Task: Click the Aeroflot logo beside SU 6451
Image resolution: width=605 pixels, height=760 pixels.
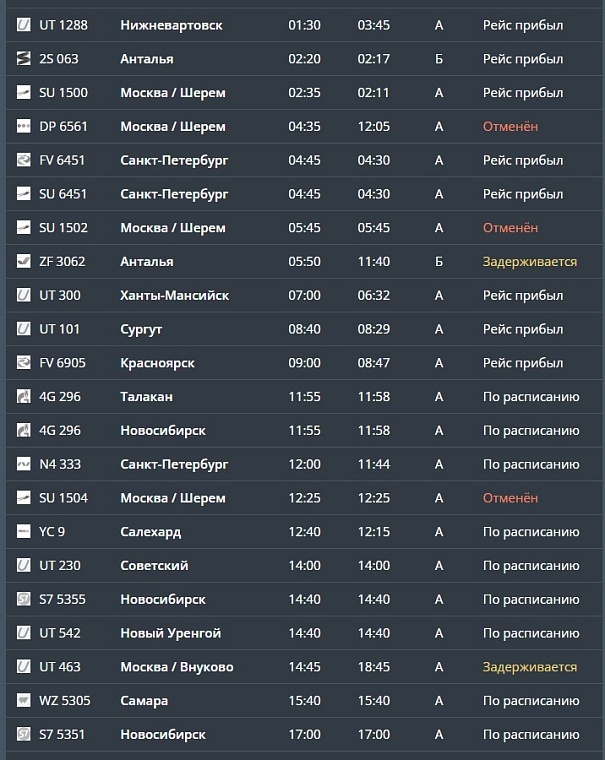Action: point(23,193)
